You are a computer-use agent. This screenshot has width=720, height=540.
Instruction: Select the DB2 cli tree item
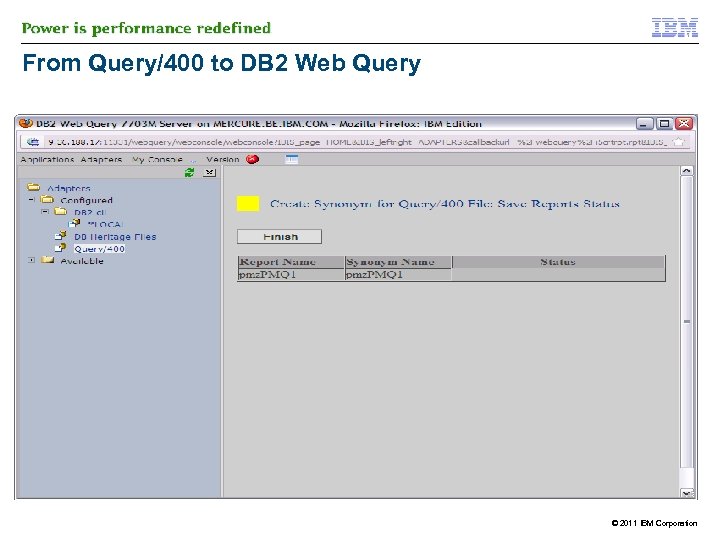click(90, 212)
